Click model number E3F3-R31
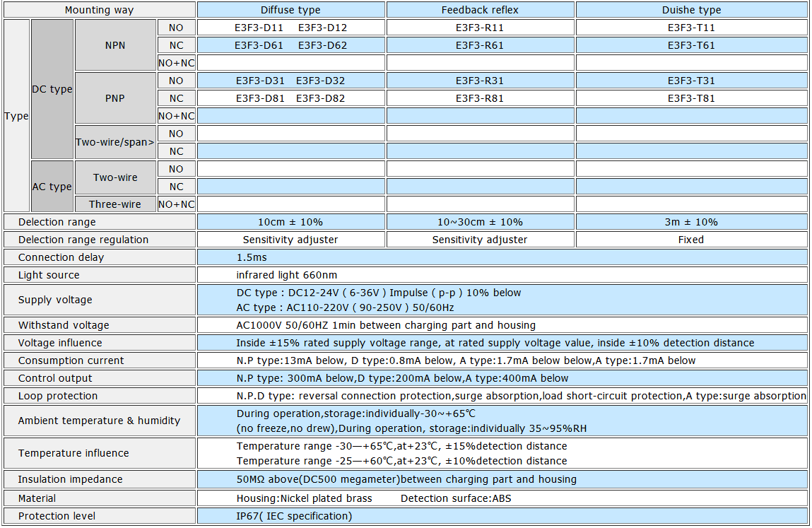Screen dimensions: 812x528 [x=480, y=81]
